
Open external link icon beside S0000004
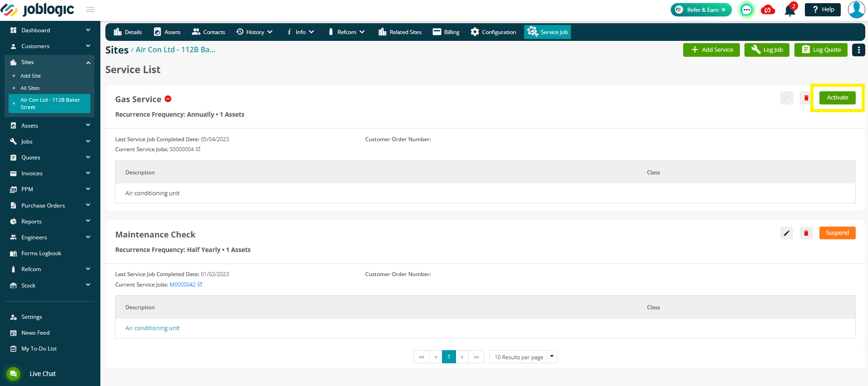pos(198,149)
